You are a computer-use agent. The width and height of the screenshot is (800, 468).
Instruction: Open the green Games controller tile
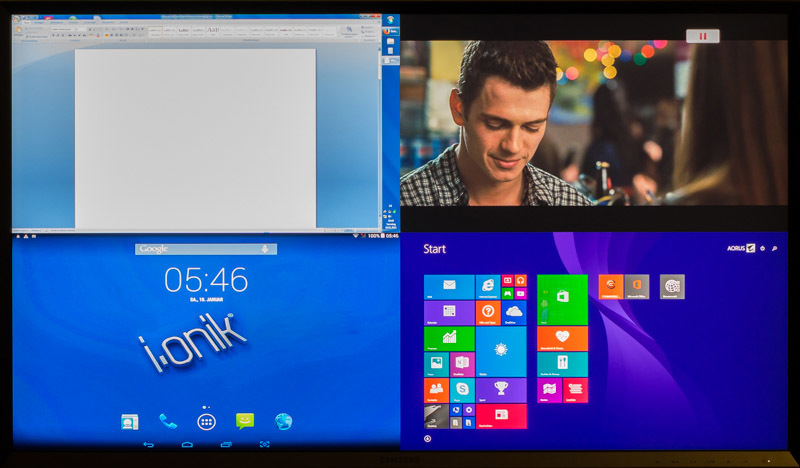point(507,293)
